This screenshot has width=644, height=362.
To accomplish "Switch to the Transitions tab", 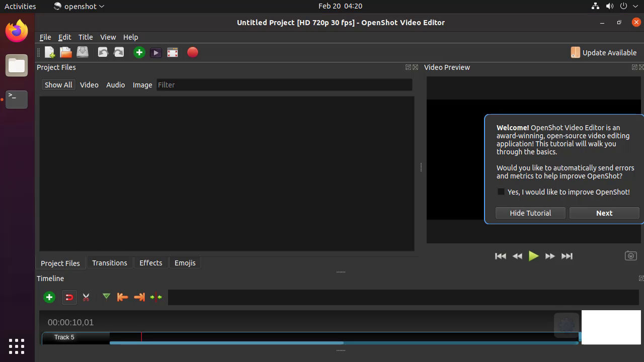I will (x=110, y=263).
